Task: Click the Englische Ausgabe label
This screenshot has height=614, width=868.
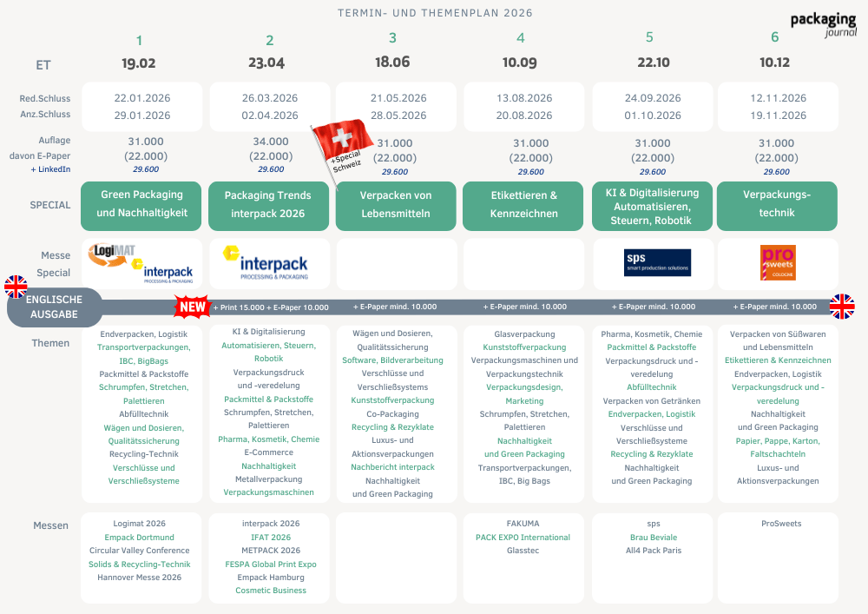Action: 53,307
